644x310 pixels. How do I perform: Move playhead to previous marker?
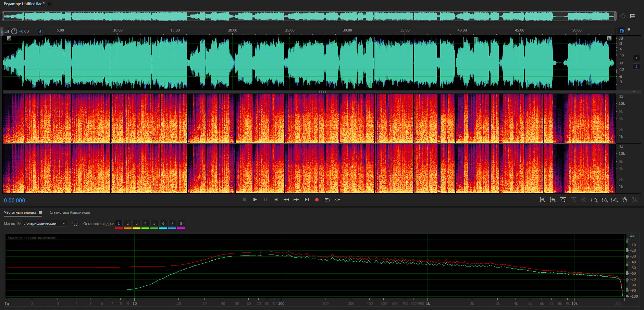(x=275, y=200)
